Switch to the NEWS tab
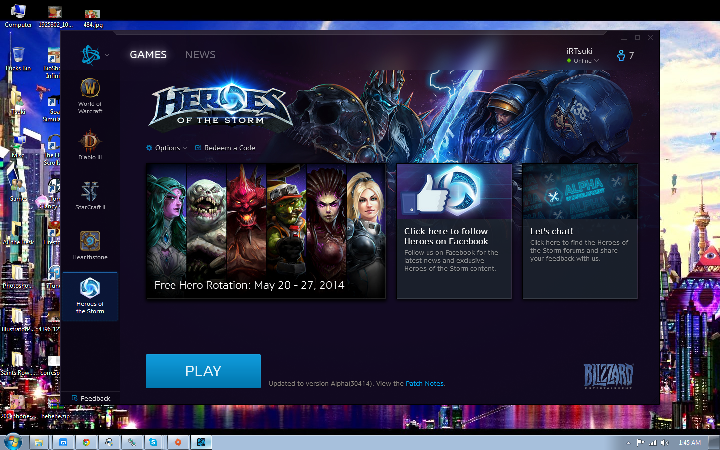 coord(200,54)
